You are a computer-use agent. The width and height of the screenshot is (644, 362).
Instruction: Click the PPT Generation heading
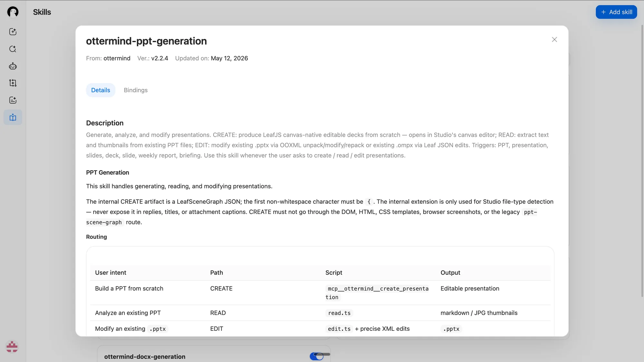(x=108, y=172)
